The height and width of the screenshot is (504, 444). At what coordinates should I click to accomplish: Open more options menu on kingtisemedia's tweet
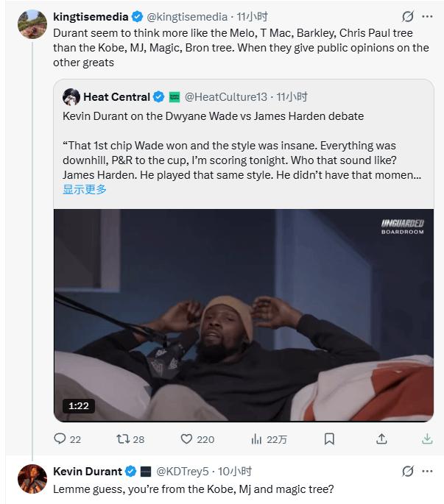tap(427, 16)
